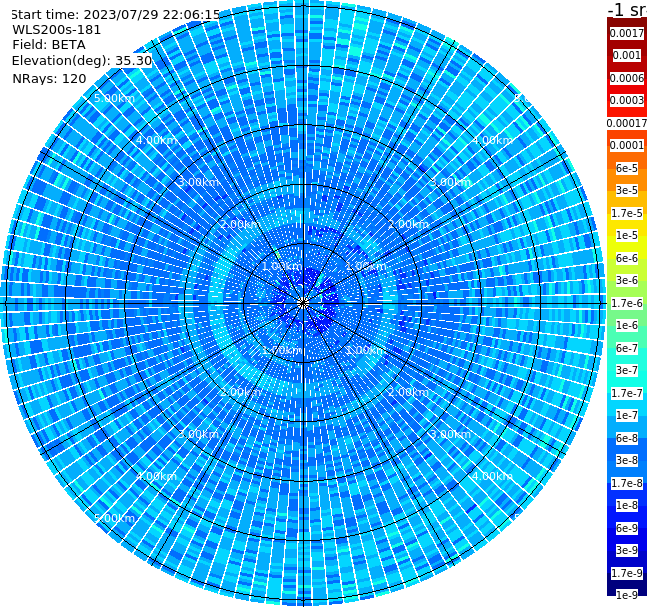Viewport: 647px width, 607px height.
Task: Select the 1.7e-8 colorbar value
Action: point(627,483)
